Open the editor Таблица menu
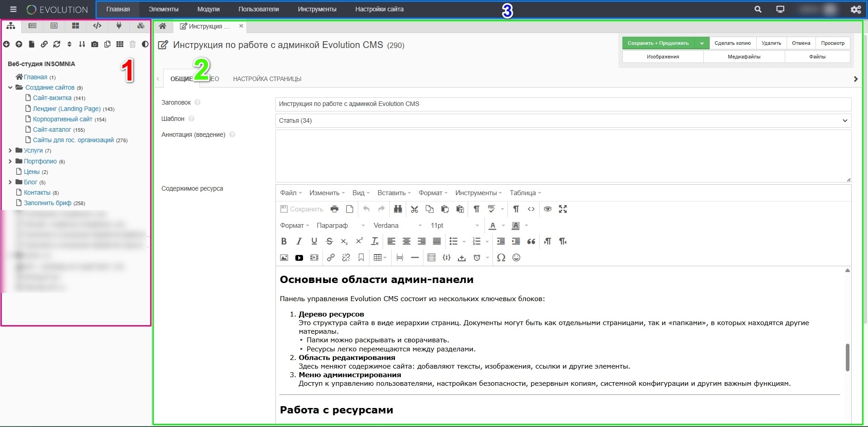868x427 pixels. pyautogui.click(x=525, y=193)
